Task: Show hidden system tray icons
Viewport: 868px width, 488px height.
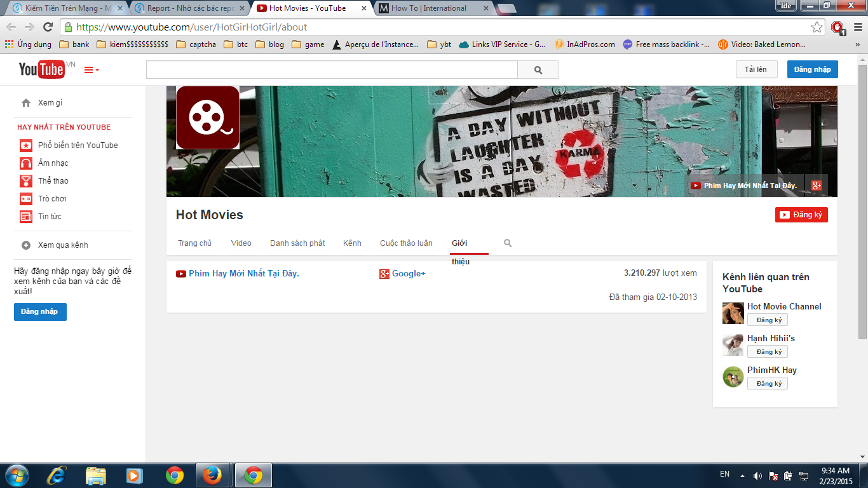Action: pos(742,475)
